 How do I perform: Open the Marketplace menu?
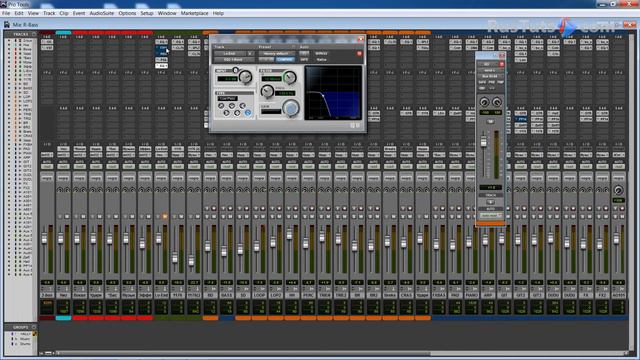(194, 13)
